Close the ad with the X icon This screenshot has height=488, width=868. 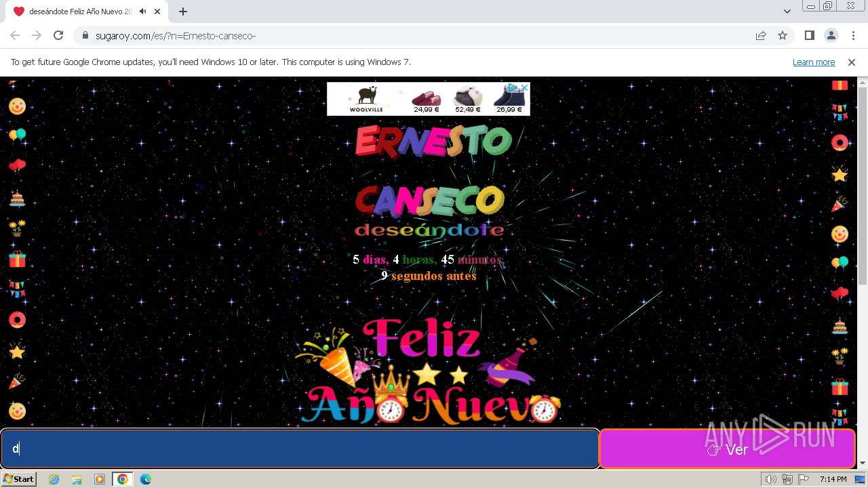coord(525,87)
